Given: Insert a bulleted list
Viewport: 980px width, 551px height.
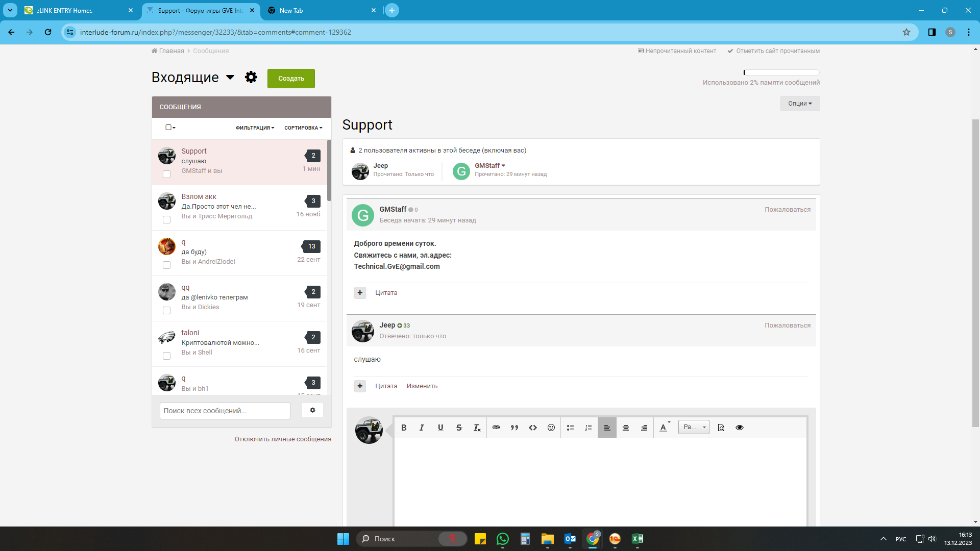Looking at the screenshot, I should click(570, 428).
